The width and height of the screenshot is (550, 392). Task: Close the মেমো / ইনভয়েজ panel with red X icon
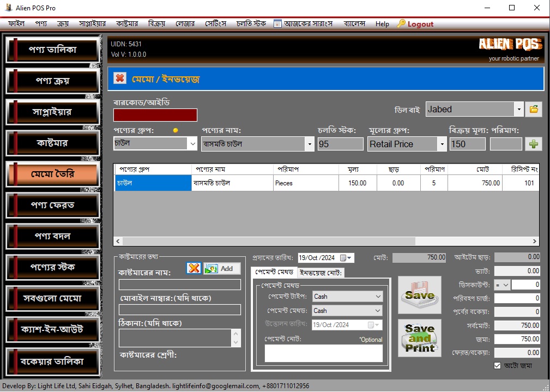click(120, 79)
